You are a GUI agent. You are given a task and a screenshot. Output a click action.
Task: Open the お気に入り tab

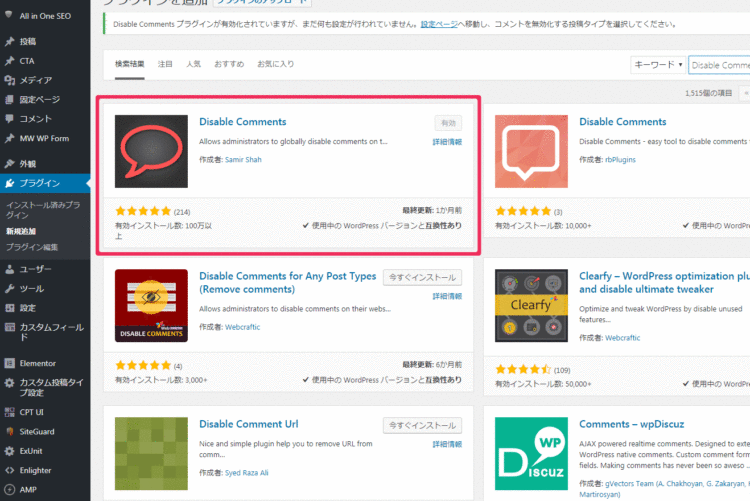[275, 64]
